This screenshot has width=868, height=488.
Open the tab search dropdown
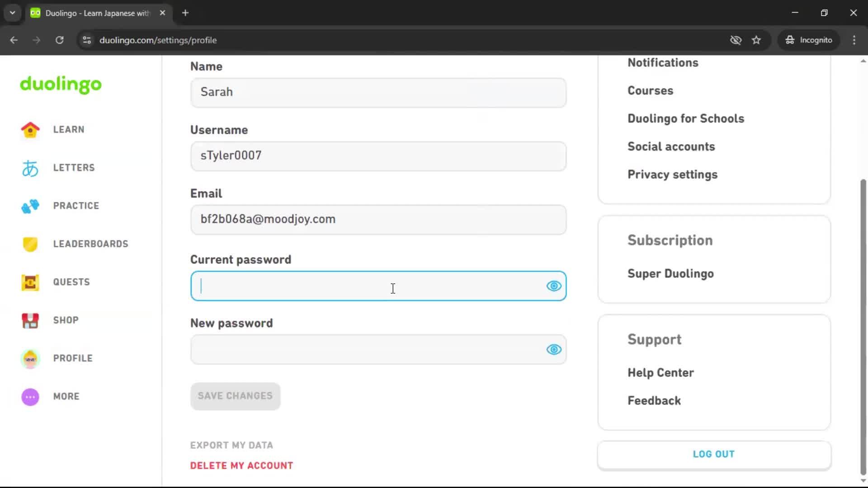tap(12, 13)
